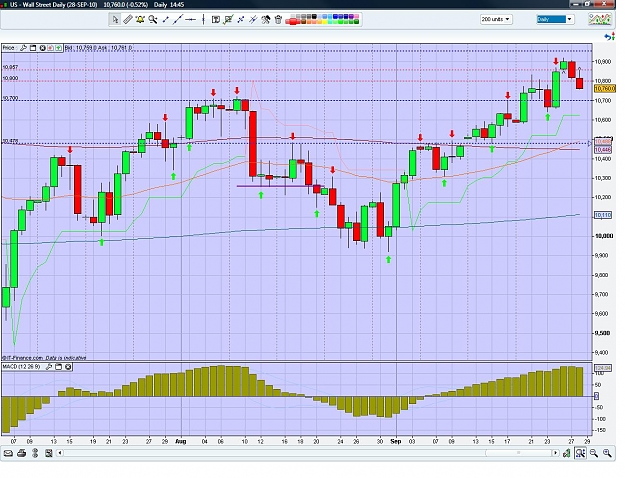Open MACD indicator wrench settings
625x478 pixels.
[49, 366]
